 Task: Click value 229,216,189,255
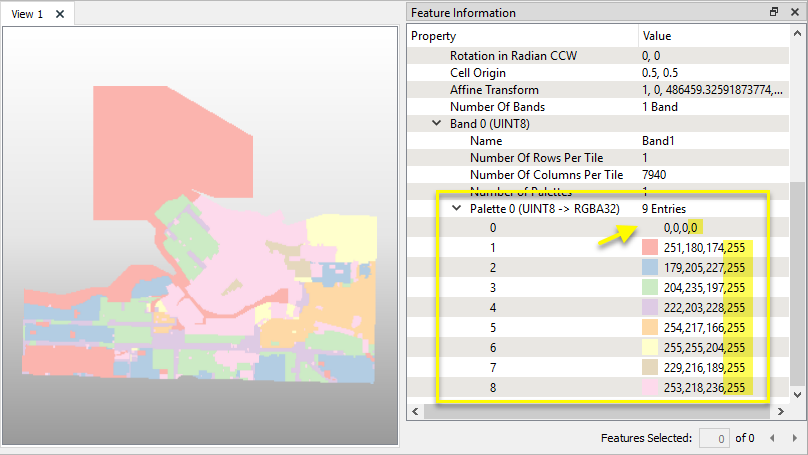(x=704, y=368)
